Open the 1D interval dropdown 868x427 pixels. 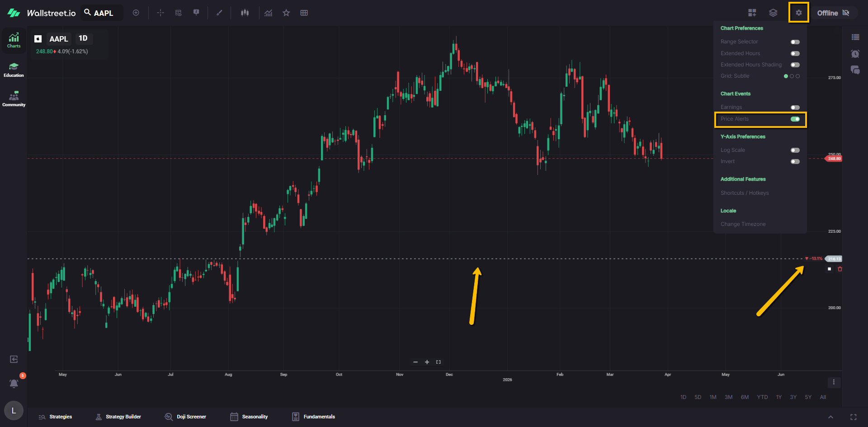click(x=83, y=38)
